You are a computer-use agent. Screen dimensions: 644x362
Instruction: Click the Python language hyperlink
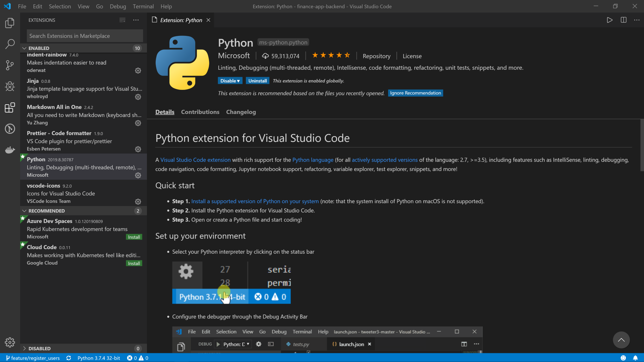point(313,160)
